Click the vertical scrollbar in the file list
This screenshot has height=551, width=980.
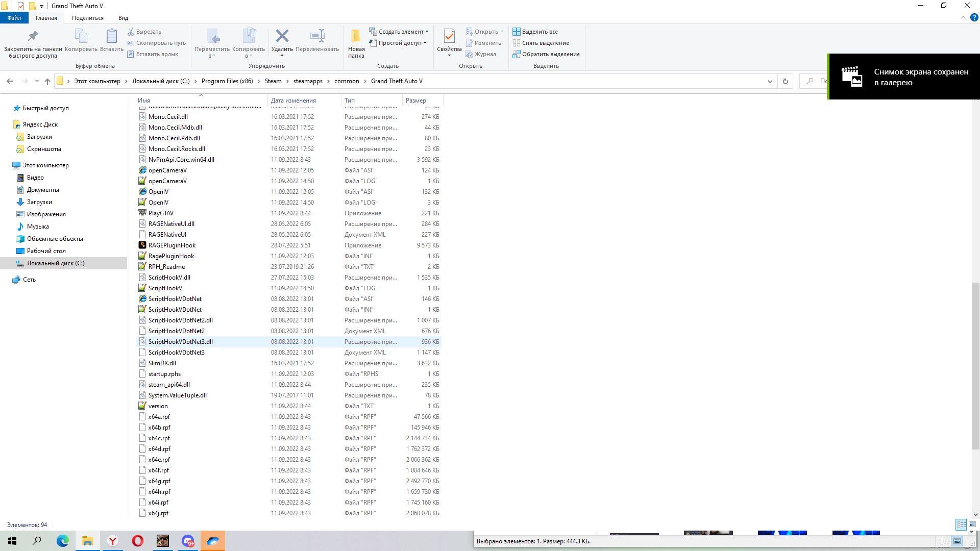tap(975, 365)
